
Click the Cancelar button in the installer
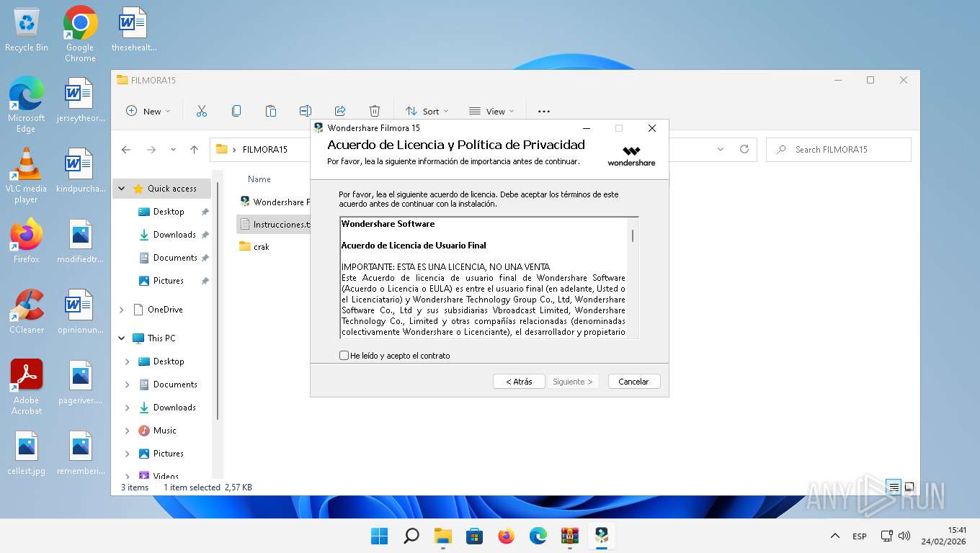coord(633,382)
